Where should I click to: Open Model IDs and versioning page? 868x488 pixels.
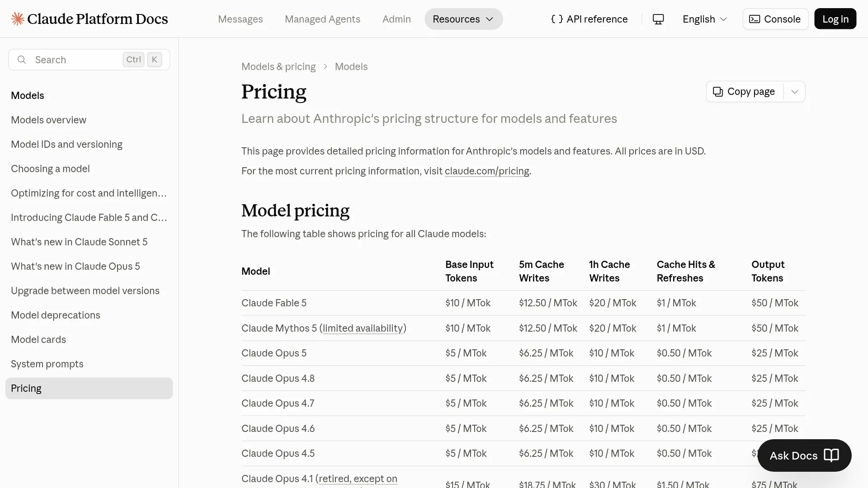click(66, 144)
